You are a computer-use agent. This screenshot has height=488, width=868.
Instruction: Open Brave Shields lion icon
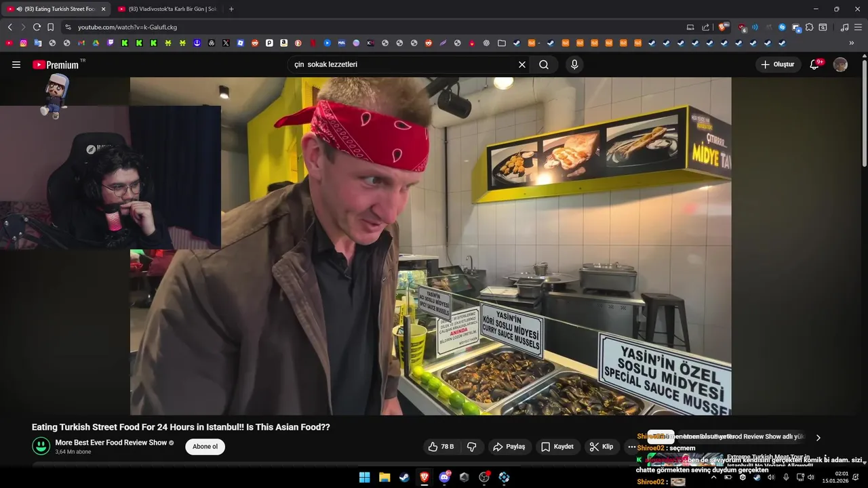coord(724,27)
